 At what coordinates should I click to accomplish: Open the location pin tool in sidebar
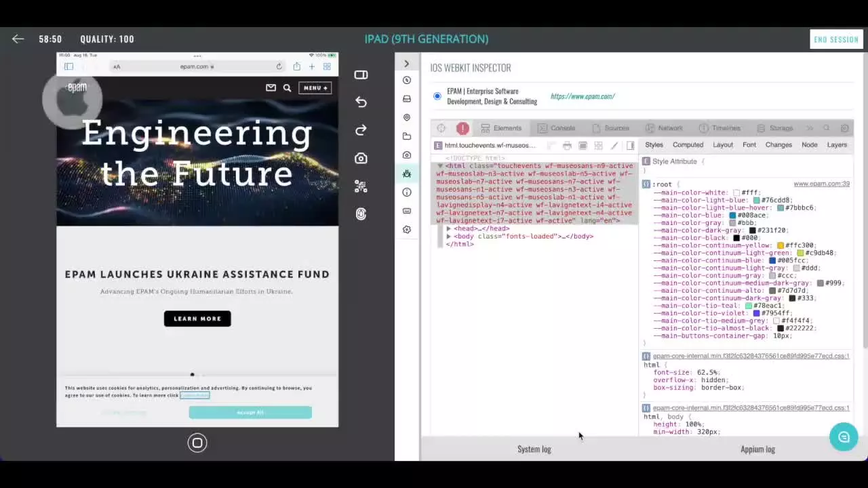tap(407, 117)
